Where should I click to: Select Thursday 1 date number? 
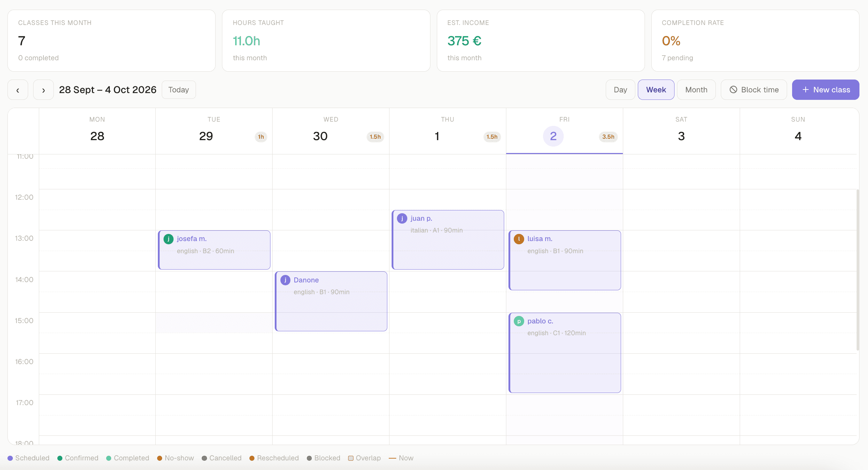(x=437, y=136)
